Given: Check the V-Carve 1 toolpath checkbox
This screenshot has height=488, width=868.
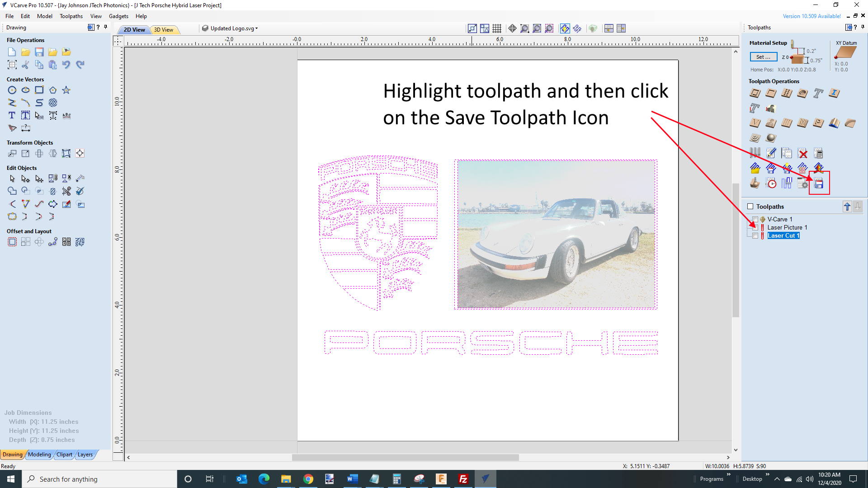Looking at the screenshot, I should (x=755, y=220).
